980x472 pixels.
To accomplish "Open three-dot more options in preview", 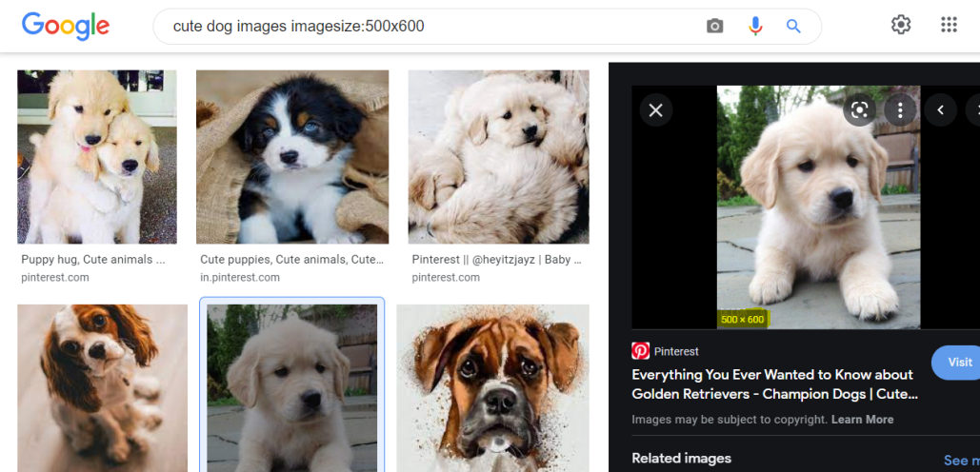I will (900, 110).
